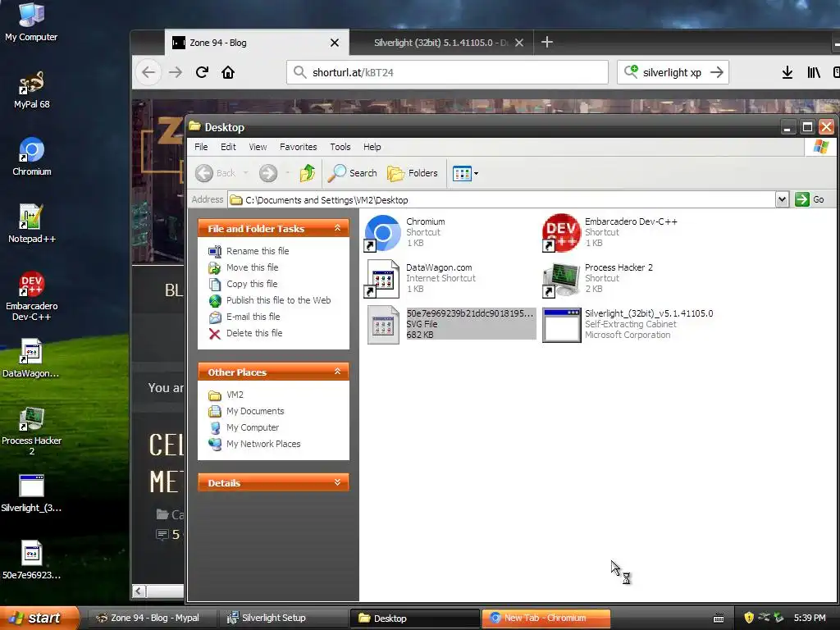This screenshot has height=630, width=840.
Task: Click the browser back arrow
Action: 148,72
